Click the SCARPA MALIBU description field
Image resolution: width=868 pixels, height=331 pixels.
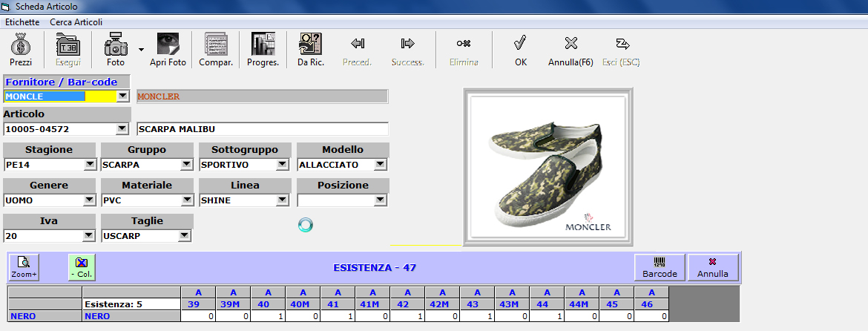(263, 130)
